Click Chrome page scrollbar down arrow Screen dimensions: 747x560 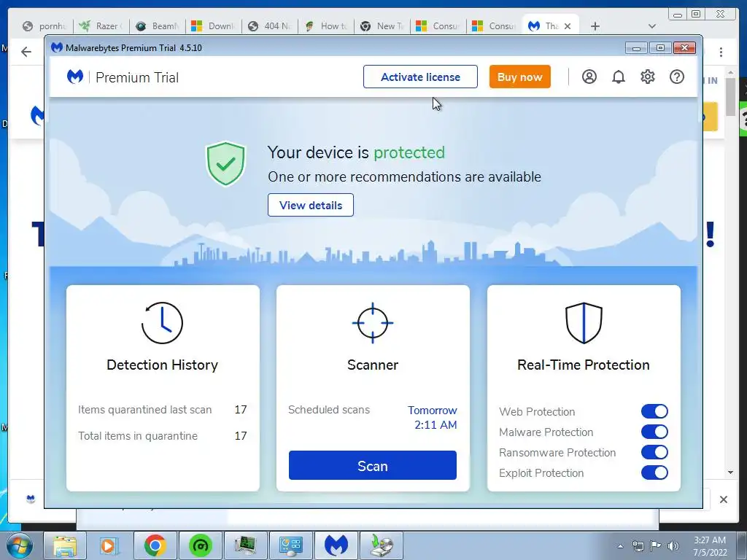click(730, 472)
